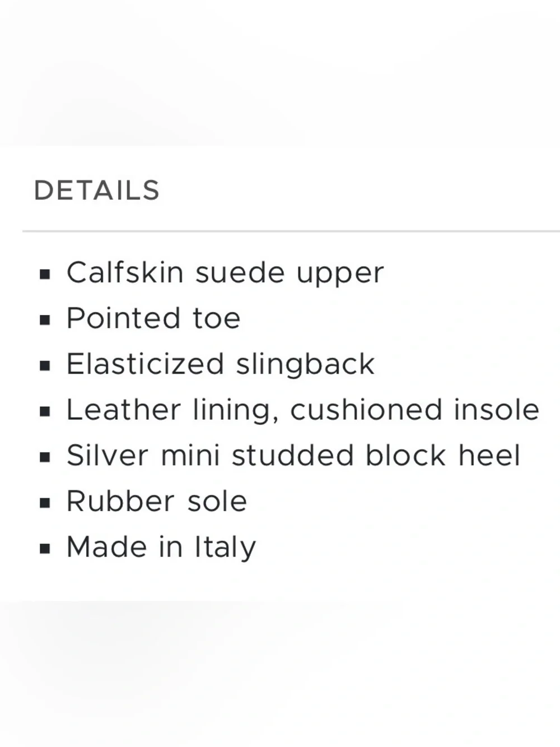The image size is (560, 747).
Task: Click the bullet beside Rubber sole
Action: click(45, 503)
